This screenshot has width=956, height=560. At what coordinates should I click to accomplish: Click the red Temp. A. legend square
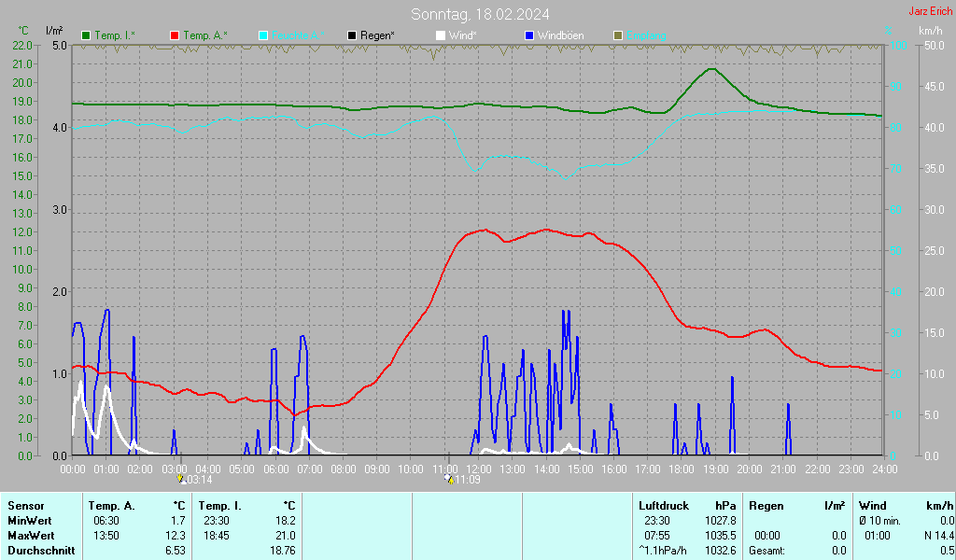point(175,35)
